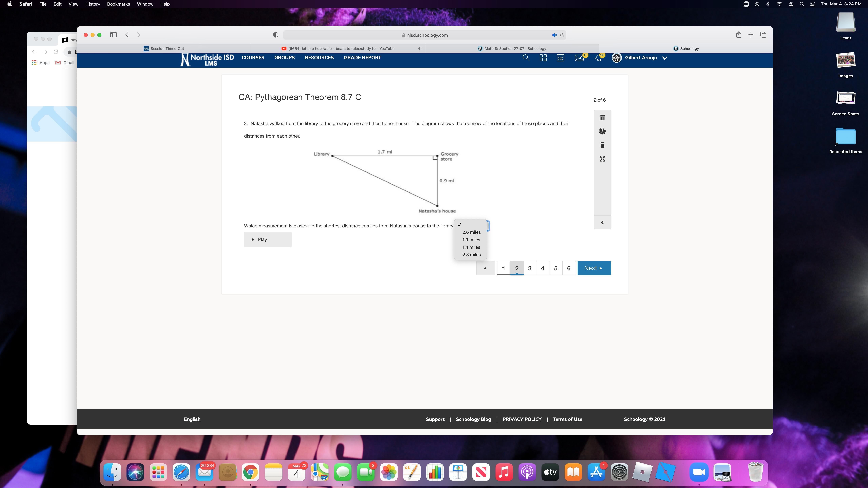
Task: Collapse the assessment tools side panel
Action: [602, 222]
